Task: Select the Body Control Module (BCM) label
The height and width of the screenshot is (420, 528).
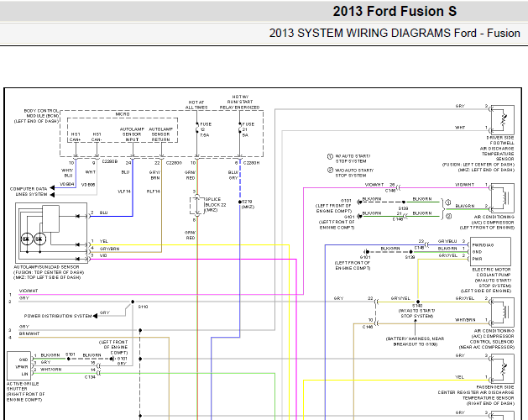Action: [36, 116]
